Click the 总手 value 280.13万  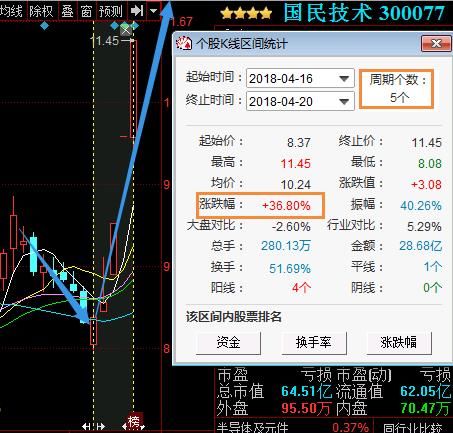(x=286, y=246)
